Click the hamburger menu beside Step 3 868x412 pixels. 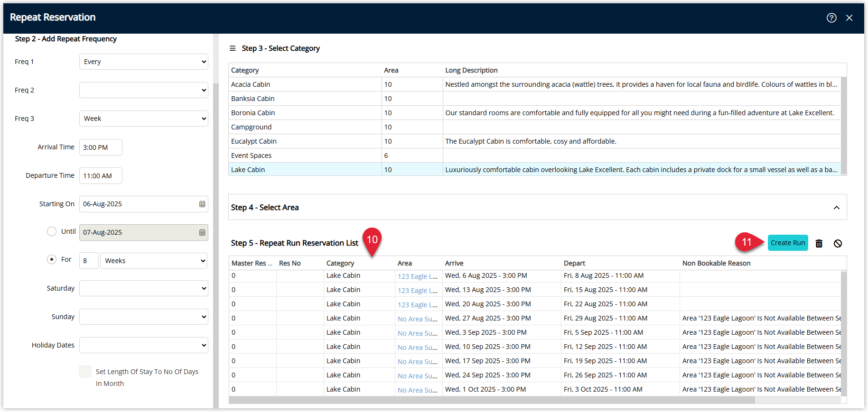coord(233,48)
